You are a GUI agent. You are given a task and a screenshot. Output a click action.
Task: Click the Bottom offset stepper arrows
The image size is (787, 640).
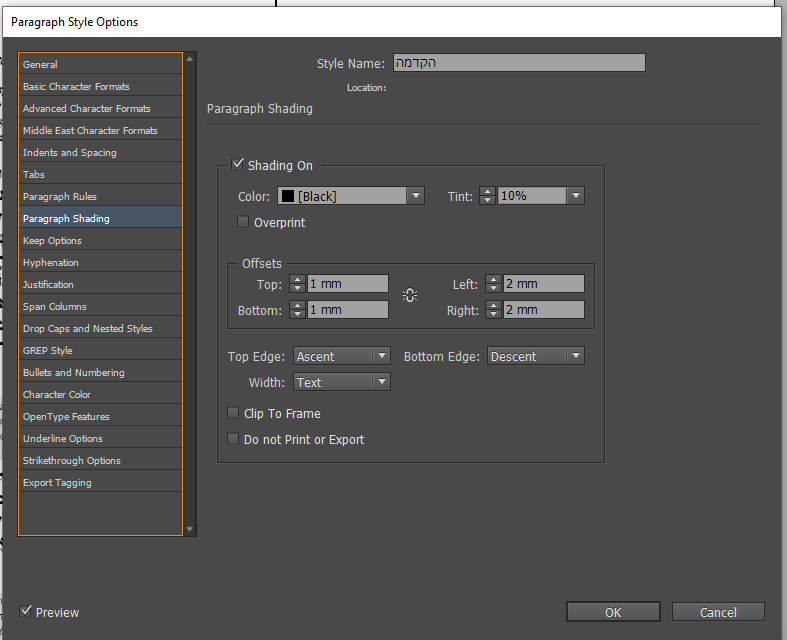298,310
